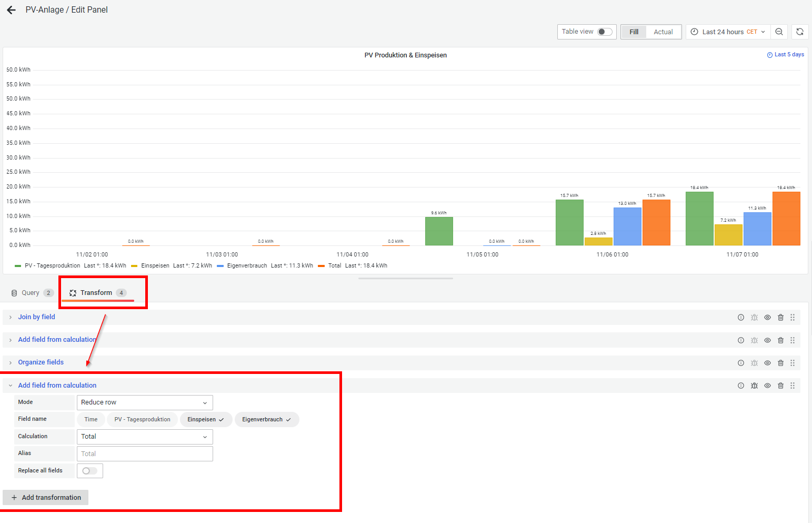
Task: Delete the Join by field transformation
Action: pos(780,317)
